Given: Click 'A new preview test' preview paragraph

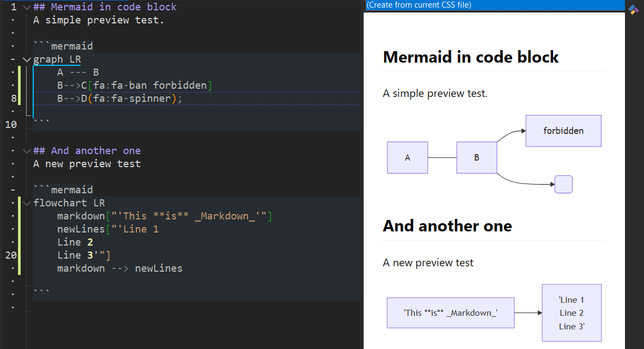Looking at the screenshot, I should (x=428, y=263).
